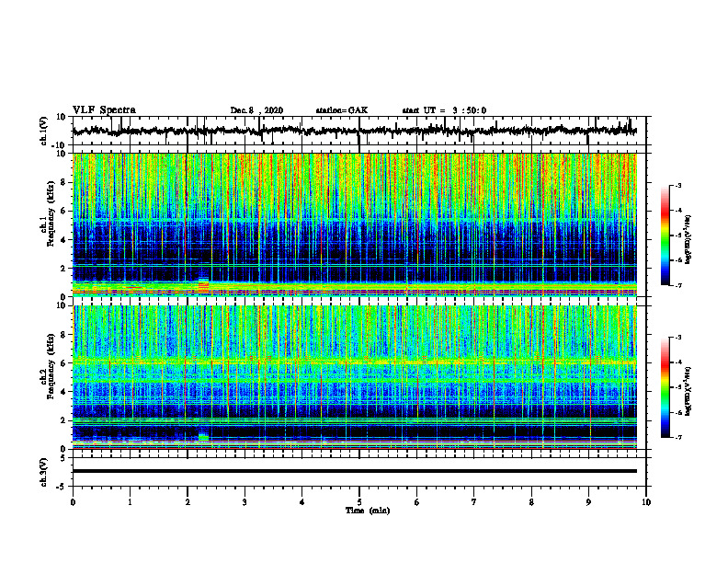728x563 pixels.
Task: Click the ch.1 spectrogram color scale bar
Action: 665,236
